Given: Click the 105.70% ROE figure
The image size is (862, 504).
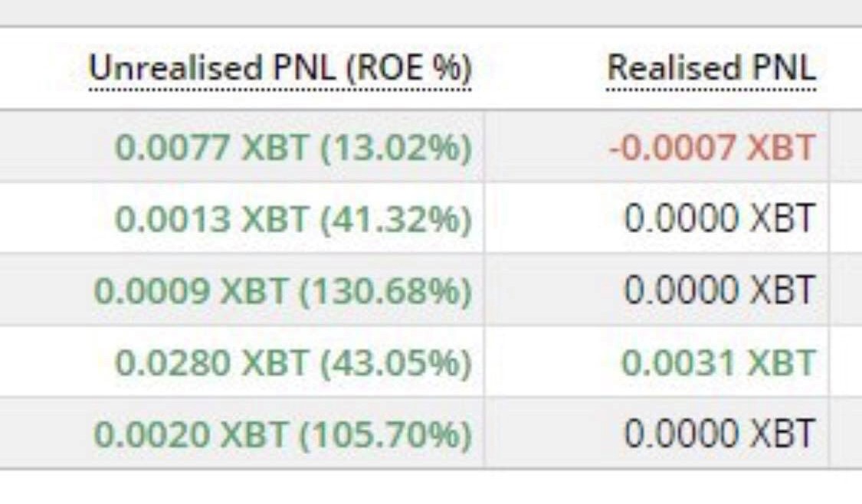Looking at the screenshot, I should pyautogui.click(x=385, y=434).
